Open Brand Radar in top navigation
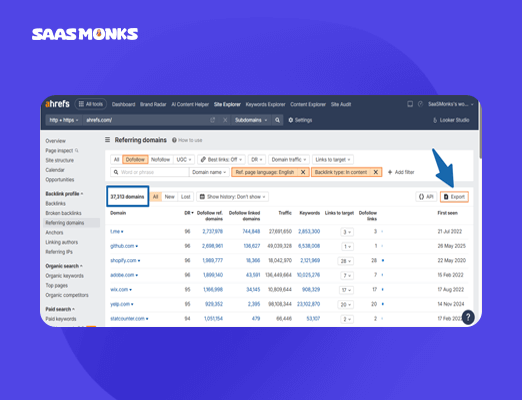 pyautogui.click(x=153, y=104)
